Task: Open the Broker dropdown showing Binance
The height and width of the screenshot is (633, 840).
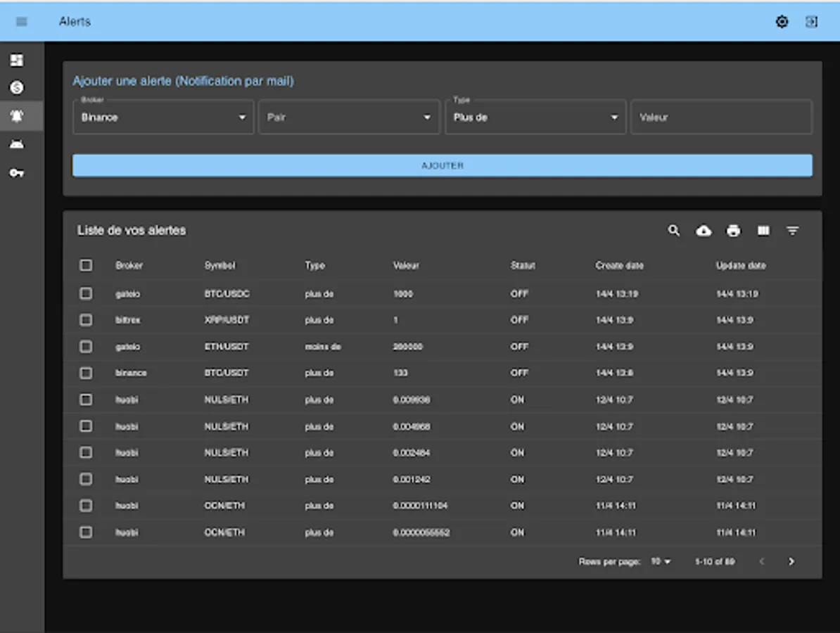Action: click(x=163, y=117)
